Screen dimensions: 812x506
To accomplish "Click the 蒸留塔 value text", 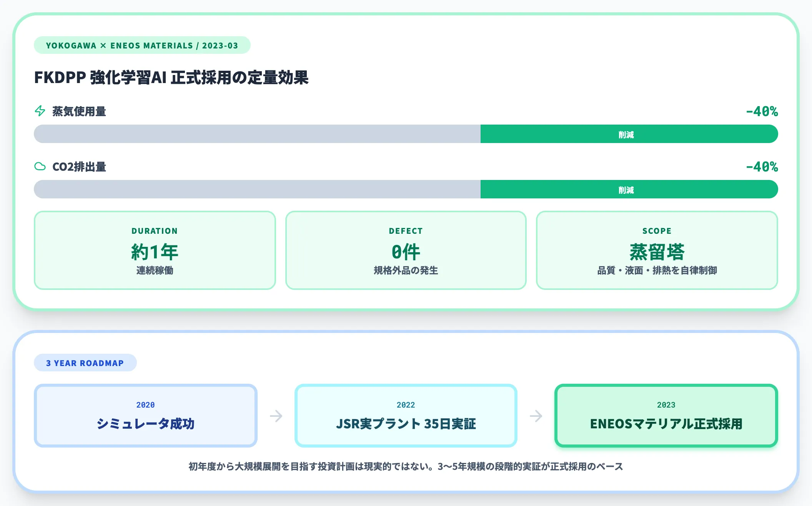I will point(657,252).
